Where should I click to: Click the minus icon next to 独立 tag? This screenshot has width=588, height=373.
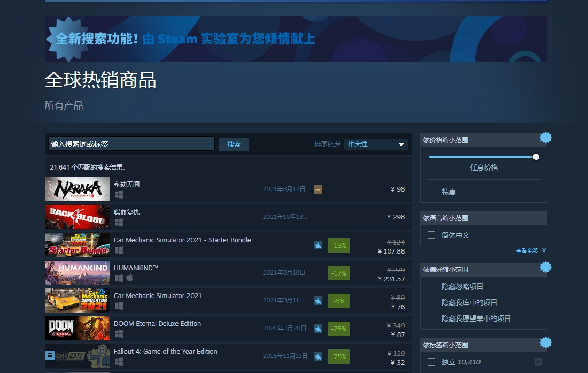(538, 362)
